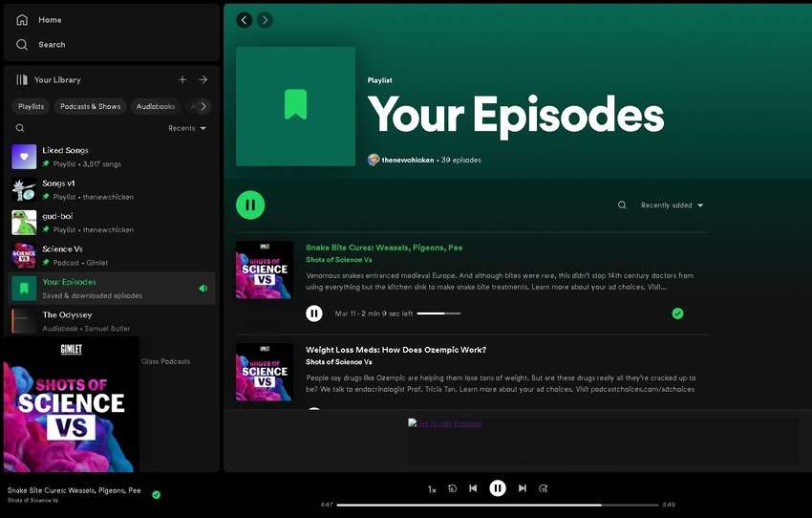Image resolution: width=812 pixels, height=518 pixels.
Task: Open the Search page in sidebar
Action: pos(40,45)
